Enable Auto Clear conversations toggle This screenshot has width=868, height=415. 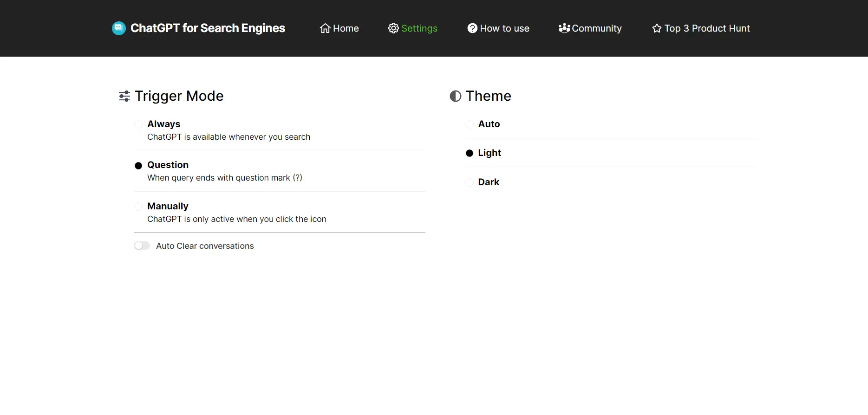142,246
